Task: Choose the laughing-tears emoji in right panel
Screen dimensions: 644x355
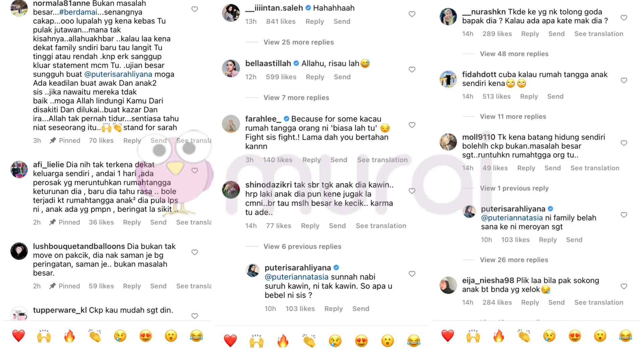Action: tap(626, 336)
